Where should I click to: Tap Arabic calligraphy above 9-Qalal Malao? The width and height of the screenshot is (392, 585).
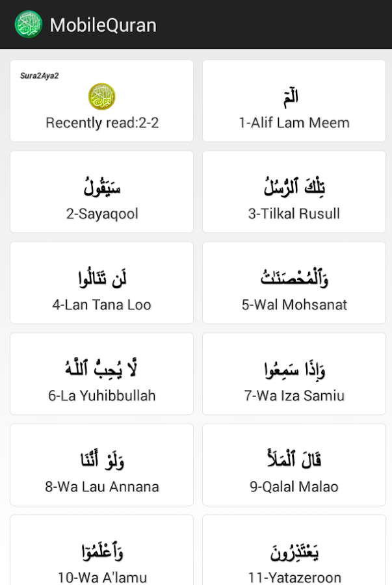pyautogui.click(x=294, y=460)
